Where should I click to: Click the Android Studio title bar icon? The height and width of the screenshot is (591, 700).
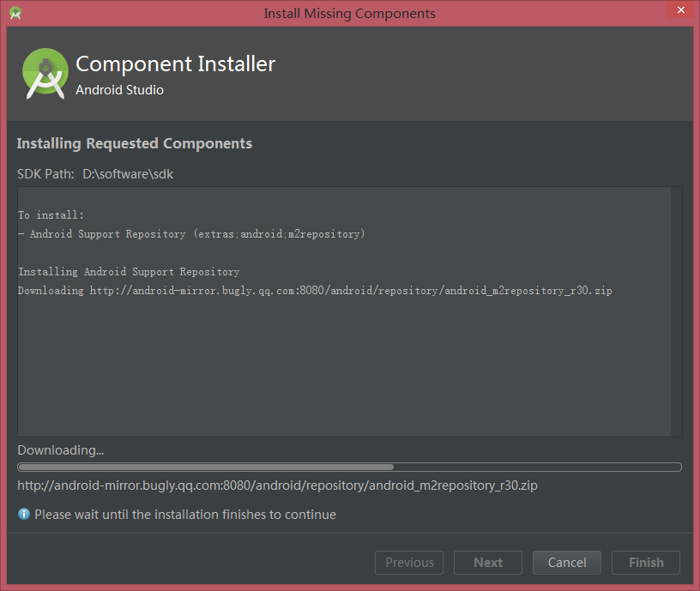[x=15, y=13]
